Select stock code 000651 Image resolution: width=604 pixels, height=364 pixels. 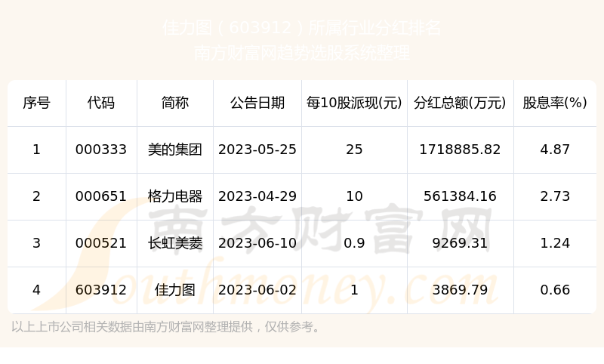point(101,196)
